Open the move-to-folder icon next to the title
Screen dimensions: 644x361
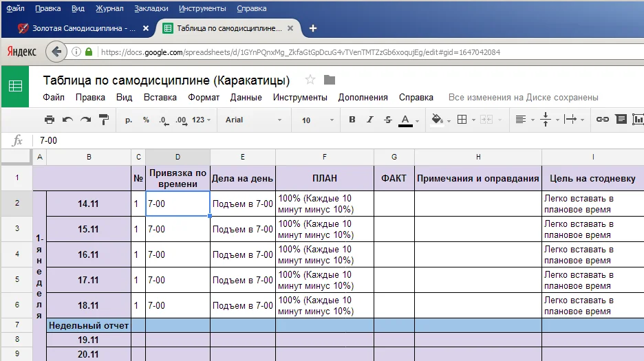[x=330, y=80]
